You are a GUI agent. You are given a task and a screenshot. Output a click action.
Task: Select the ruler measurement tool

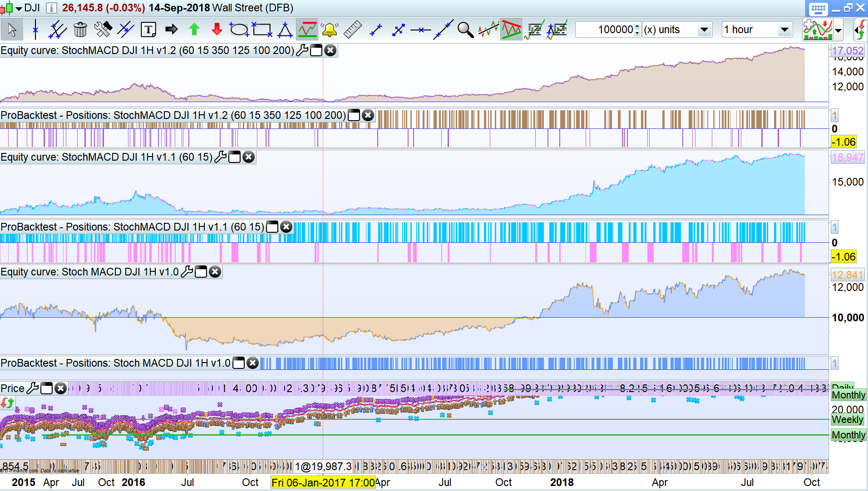coord(352,30)
